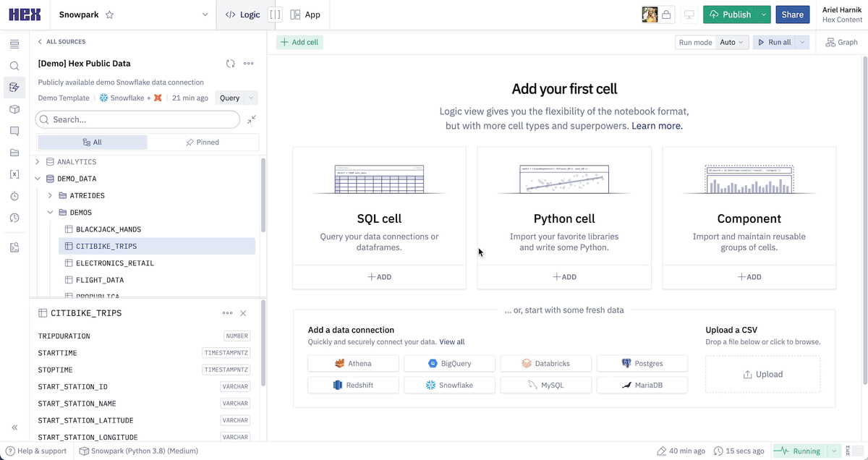
Task: Close the CITIBIKE_TRIPS details panel
Action: pos(243,313)
